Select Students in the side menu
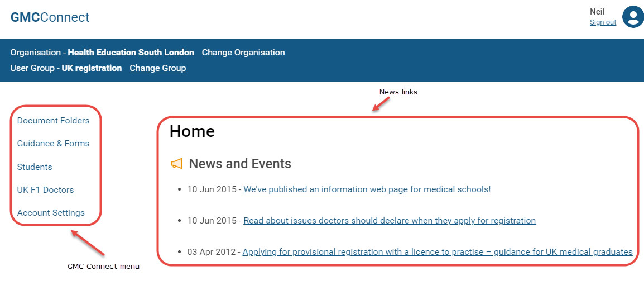Image resolution: width=644 pixels, height=290 pixels. pos(35,167)
